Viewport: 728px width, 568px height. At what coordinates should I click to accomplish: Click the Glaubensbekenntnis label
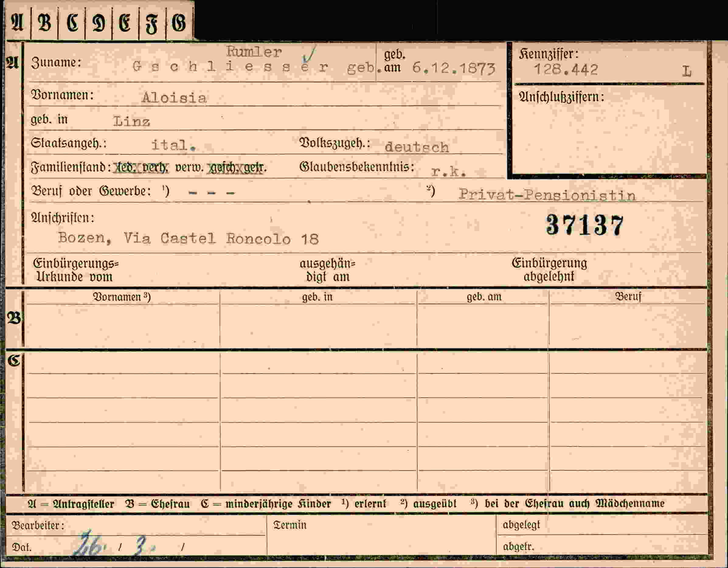pos(357,167)
